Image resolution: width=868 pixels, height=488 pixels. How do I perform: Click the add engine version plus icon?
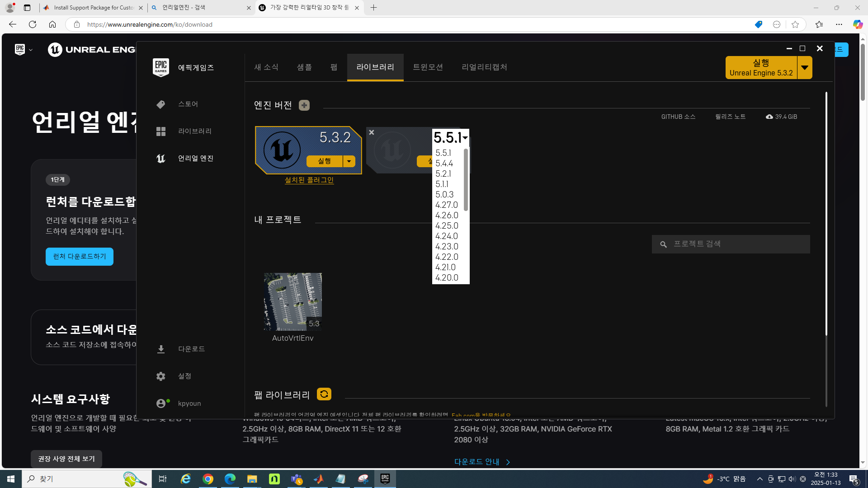[x=304, y=105]
